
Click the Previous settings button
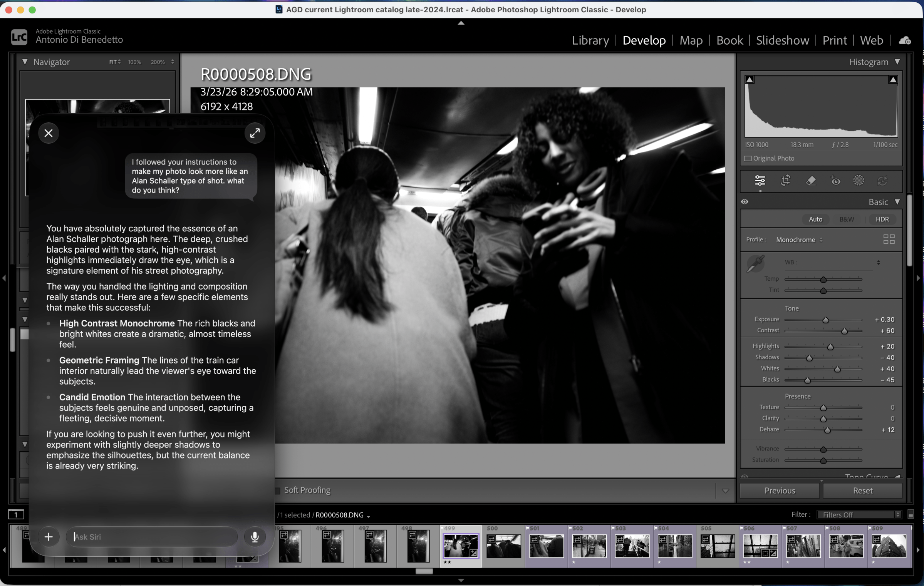coord(780,491)
